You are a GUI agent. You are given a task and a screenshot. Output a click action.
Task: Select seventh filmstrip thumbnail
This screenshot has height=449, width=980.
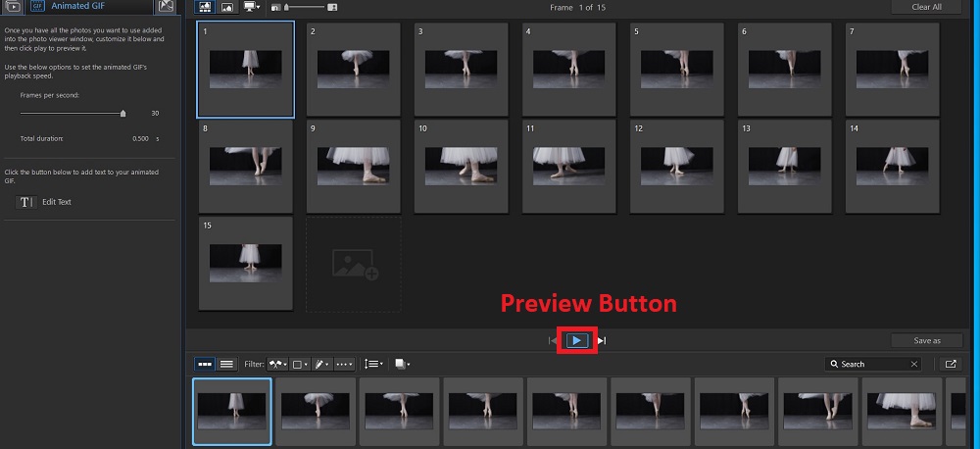734,412
